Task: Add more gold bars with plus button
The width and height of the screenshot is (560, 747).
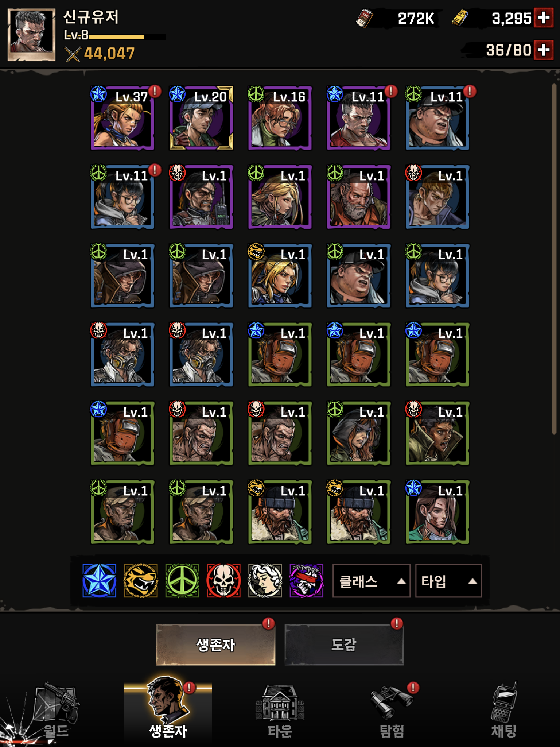Action: point(544,18)
